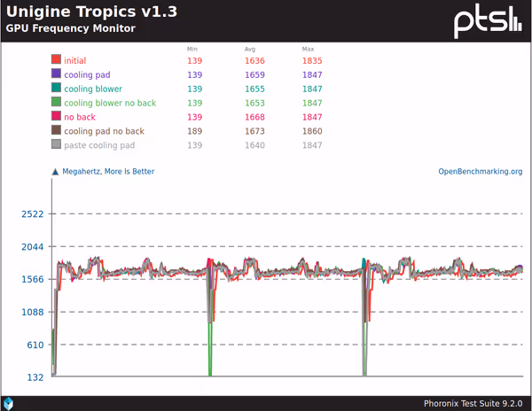Click the Avg column header
The width and height of the screenshot is (532, 411).
(250, 49)
